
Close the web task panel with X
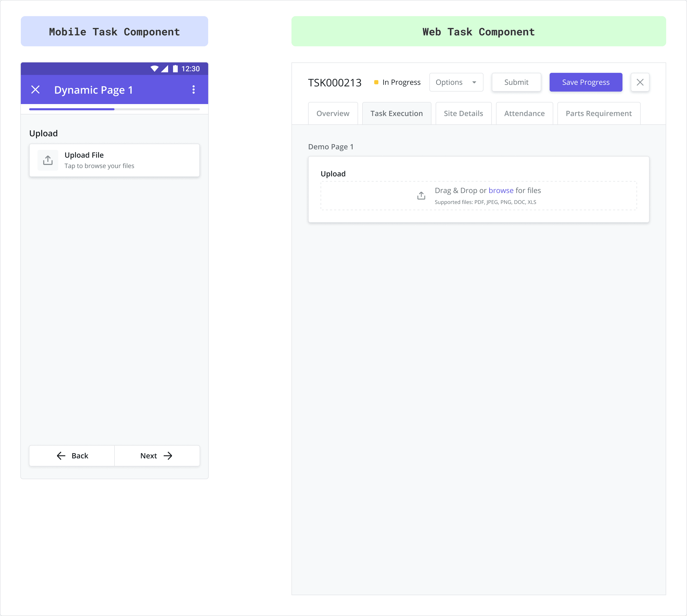point(640,82)
